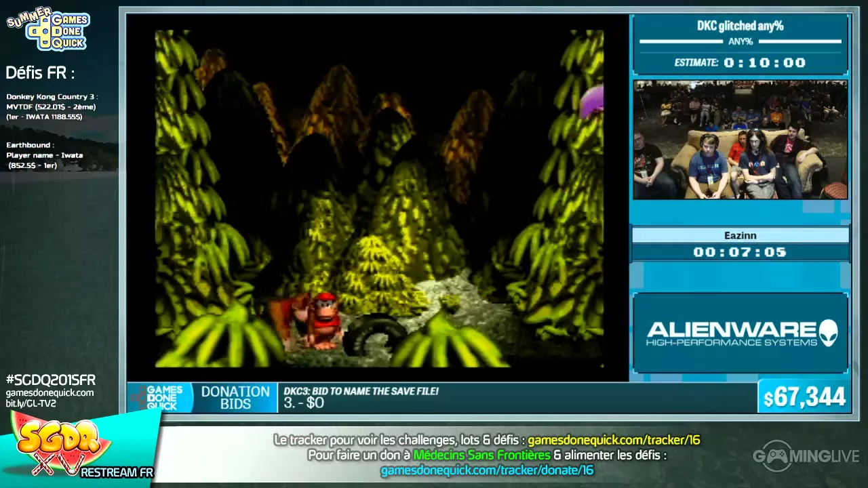Screen dimensions: 868x488
Task: Click the gamesdonequick.com text in the left sidebar
Action: [x=50, y=393]
